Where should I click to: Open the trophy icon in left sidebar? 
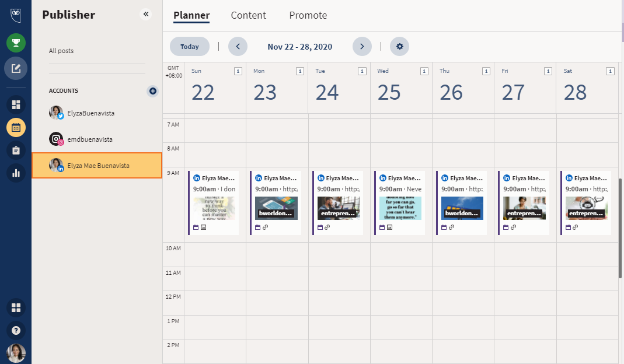click(x=16, y=43)
